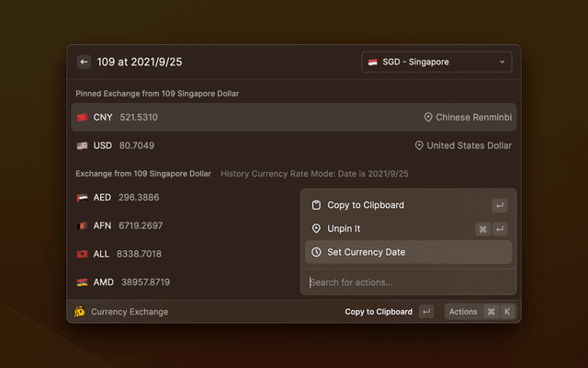Click Copy to Clipboard in the bottom bar

(x=379, y=312)
